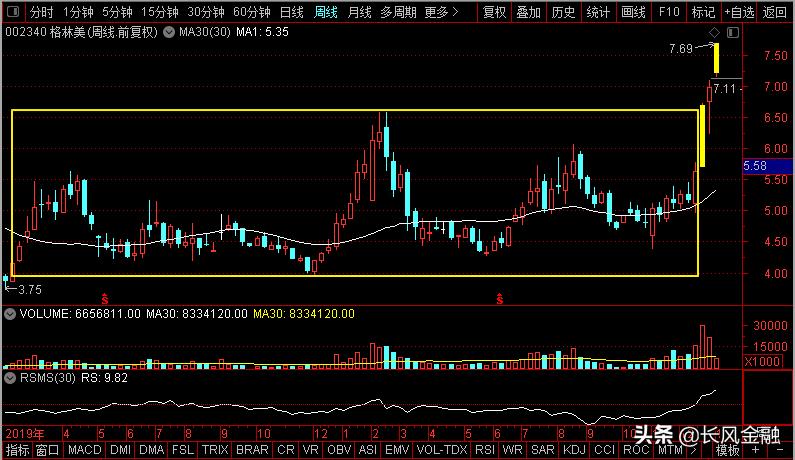Screen dimensions: 795x460
Task: Select the 15分钟 period
Action: [x=160, y=12]
